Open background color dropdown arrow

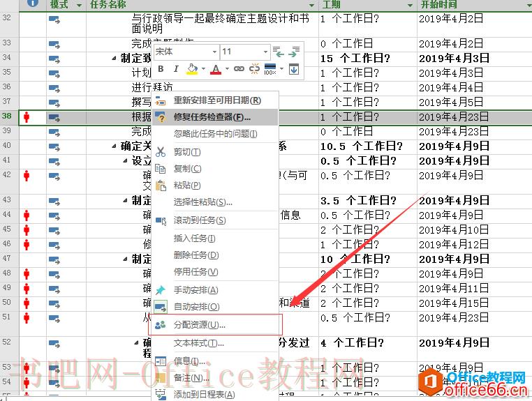coord(203,69)
